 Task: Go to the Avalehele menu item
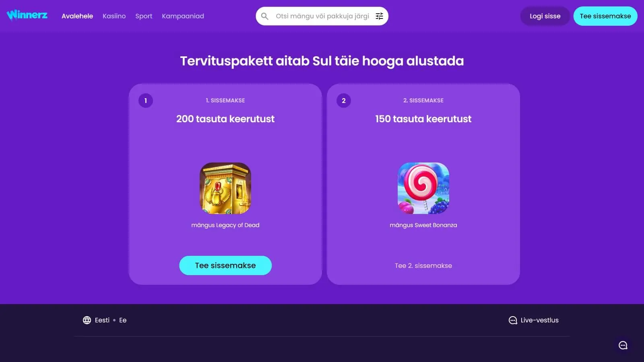click(x=77, y=16)
